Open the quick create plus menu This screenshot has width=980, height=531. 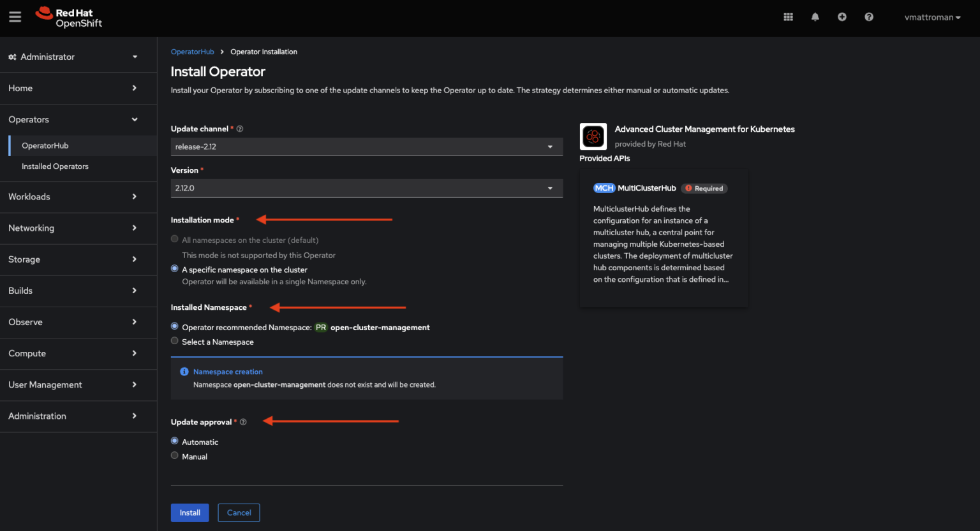point(842,17)
